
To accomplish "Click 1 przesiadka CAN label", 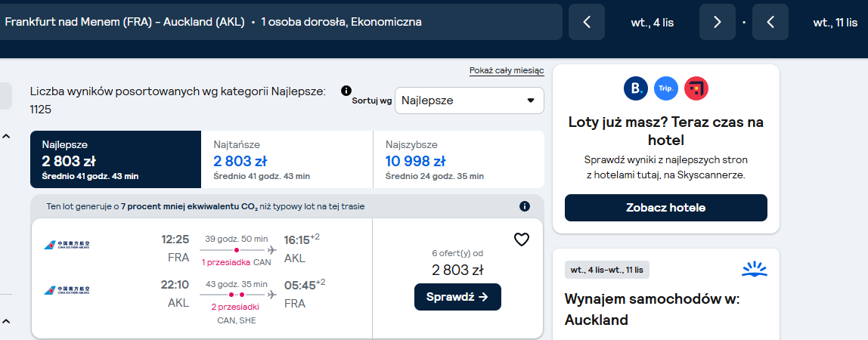I will tap(237, 262).
